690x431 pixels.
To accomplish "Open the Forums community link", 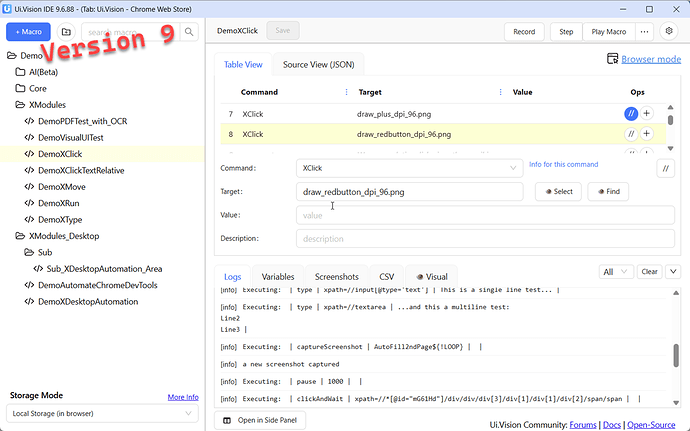I will pyautogui.click(x=583, y=425).
